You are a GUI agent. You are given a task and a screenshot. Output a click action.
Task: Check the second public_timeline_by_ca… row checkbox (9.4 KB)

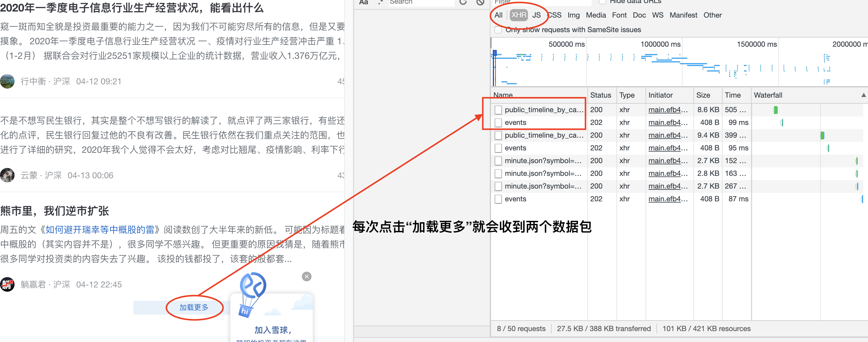coord(498,136)
